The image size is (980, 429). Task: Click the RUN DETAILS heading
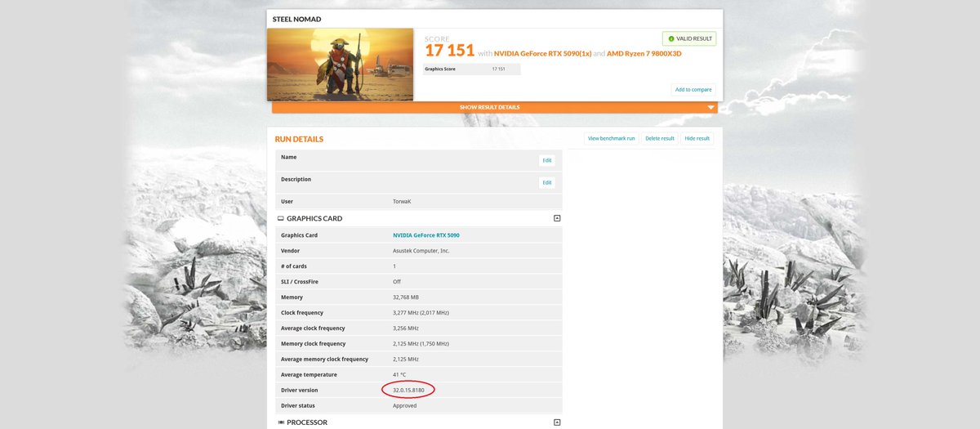299,139
